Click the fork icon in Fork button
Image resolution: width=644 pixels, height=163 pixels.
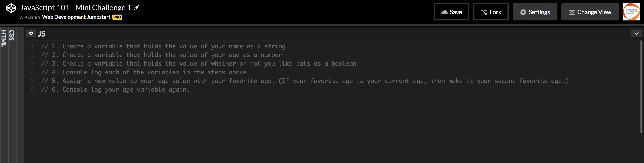[484, 12]
